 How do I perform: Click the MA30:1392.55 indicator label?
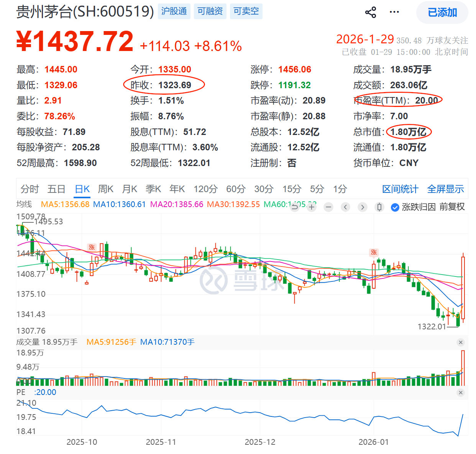click(x=233, y=204)
